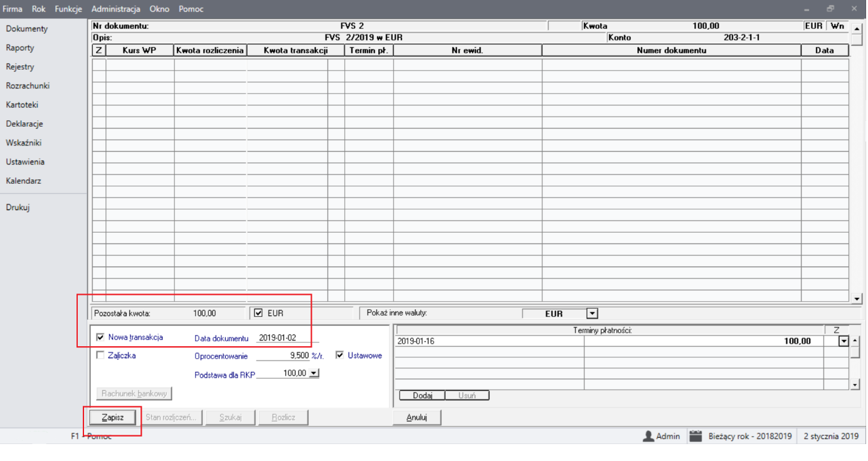868x461 pixels.
Task: Uncheck the EUR checkbox near Pozostała kwota
Action: pyautogui.click(x=258, y=312)
